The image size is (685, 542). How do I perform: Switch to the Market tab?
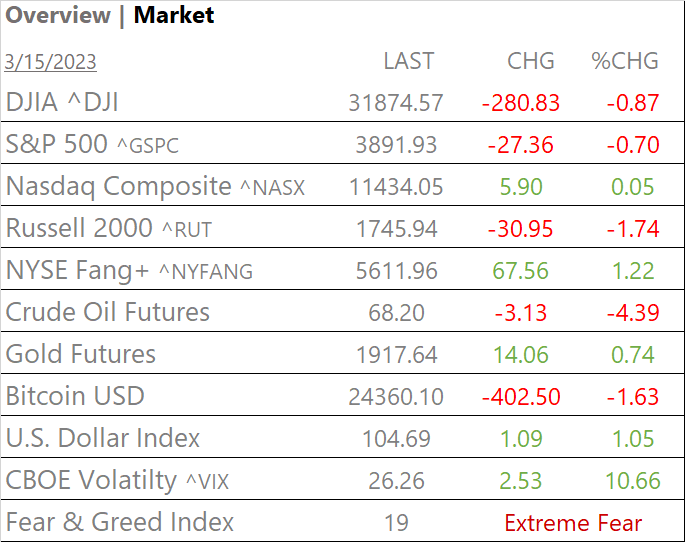pyautogui.click(x=174, y=16)
